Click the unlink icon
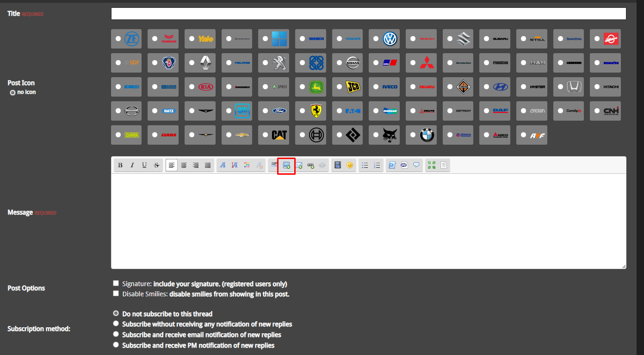This screenshot has height=355, width=644. (322, 165)
